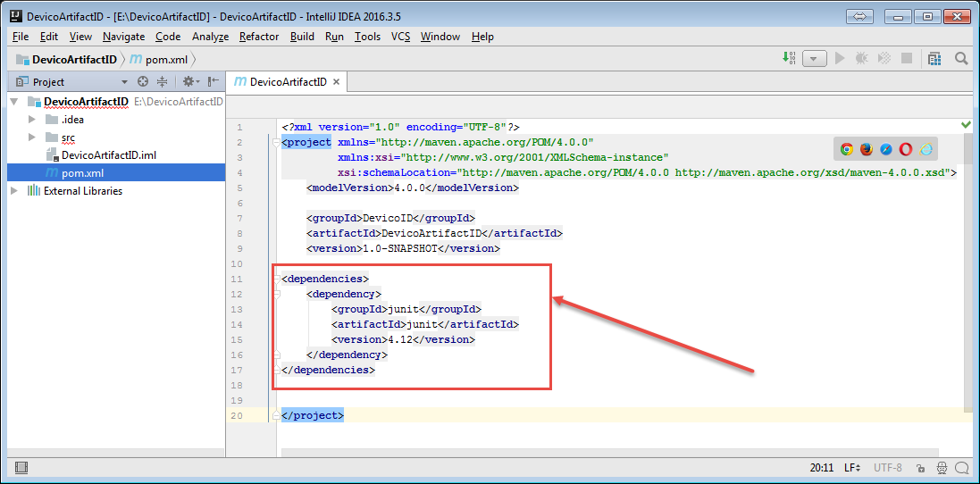
Task: Click the Make Project build icon
Action: pyautogui.click(x=788, y=58)
